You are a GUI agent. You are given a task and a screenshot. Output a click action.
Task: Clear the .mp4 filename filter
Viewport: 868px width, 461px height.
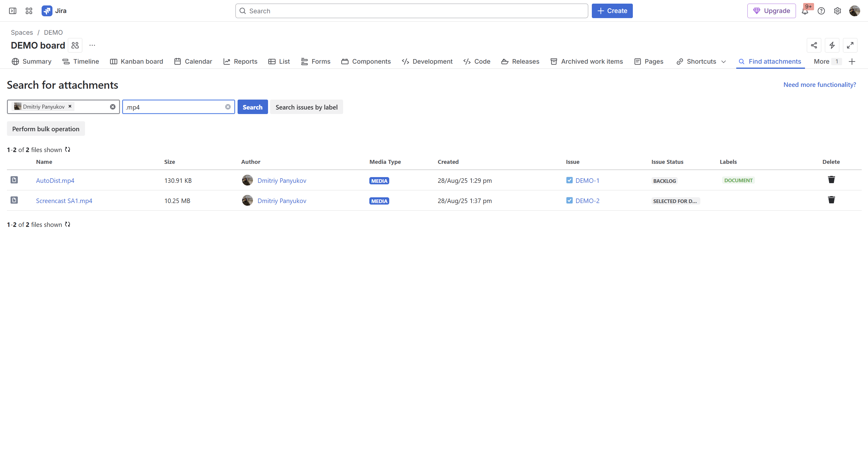(228, 107)
